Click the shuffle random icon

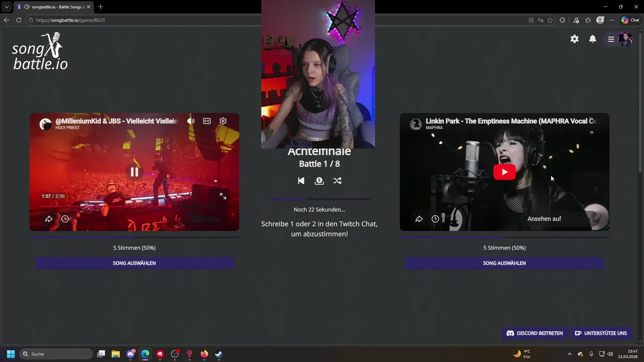(337, 180)
